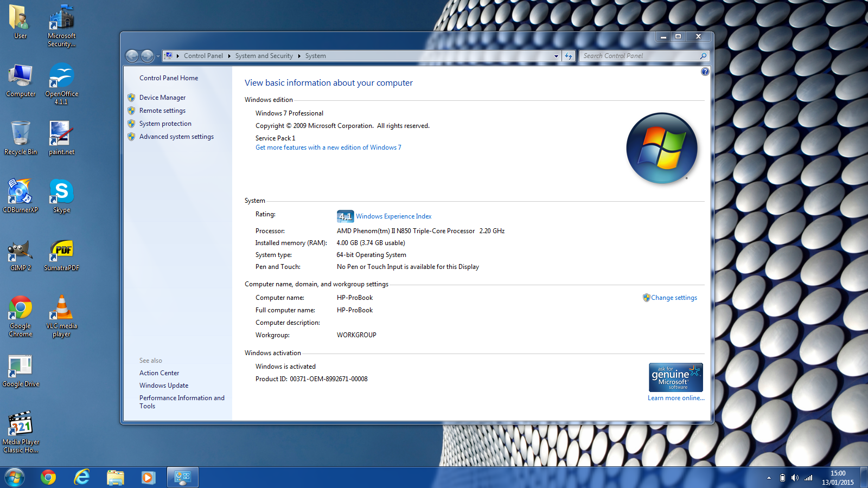Launch OpenOffice 4.1.1 from desktop

[x=61, y=84]
